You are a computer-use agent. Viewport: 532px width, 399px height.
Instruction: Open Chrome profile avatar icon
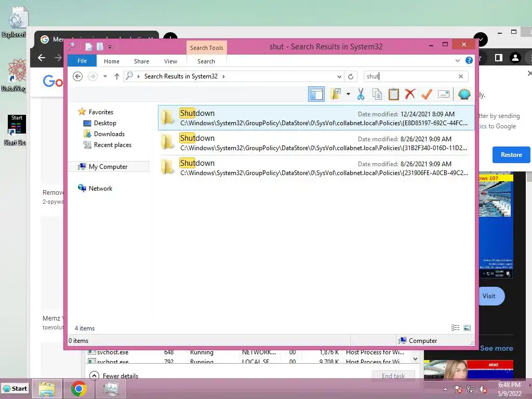click(x=515, y=58)
